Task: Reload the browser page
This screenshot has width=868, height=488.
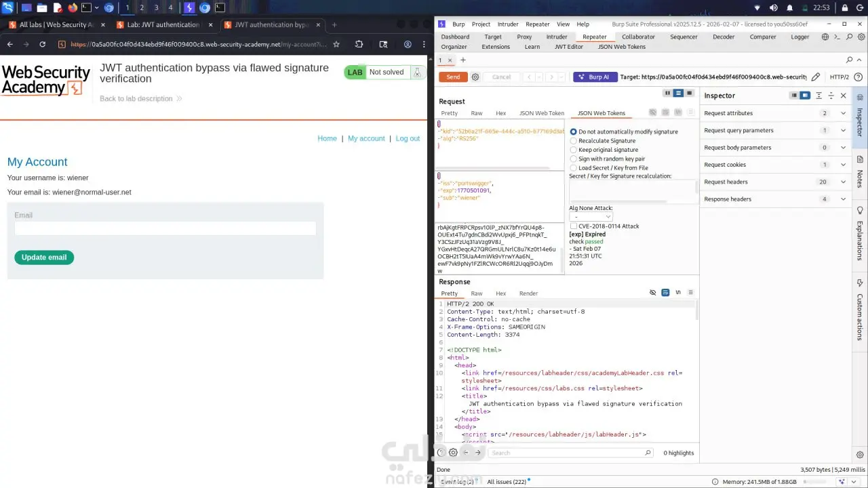Action: click(x=43, y=44)
